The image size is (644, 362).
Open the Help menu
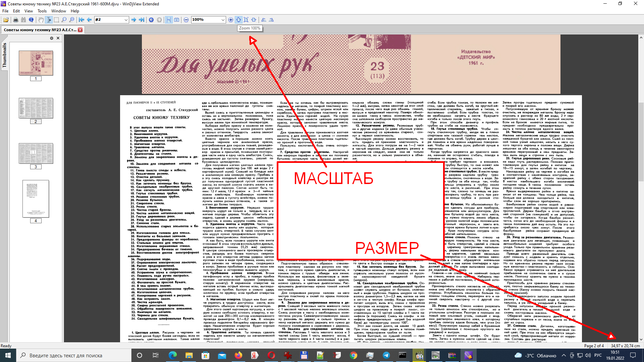tap(75, 11)
